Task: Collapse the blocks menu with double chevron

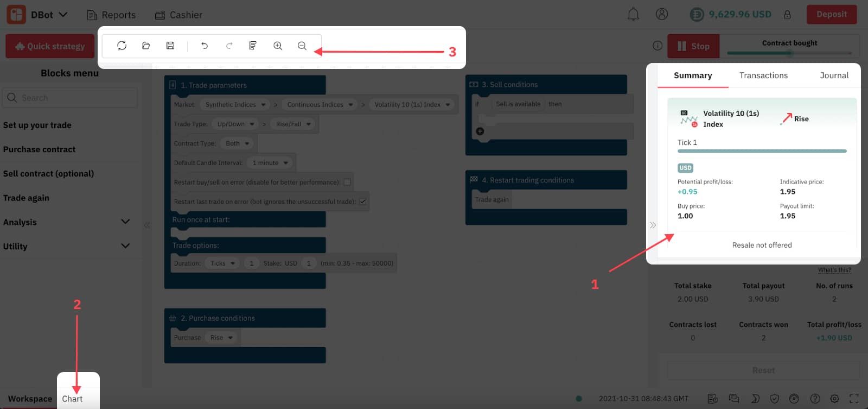Action: (147, 225)
